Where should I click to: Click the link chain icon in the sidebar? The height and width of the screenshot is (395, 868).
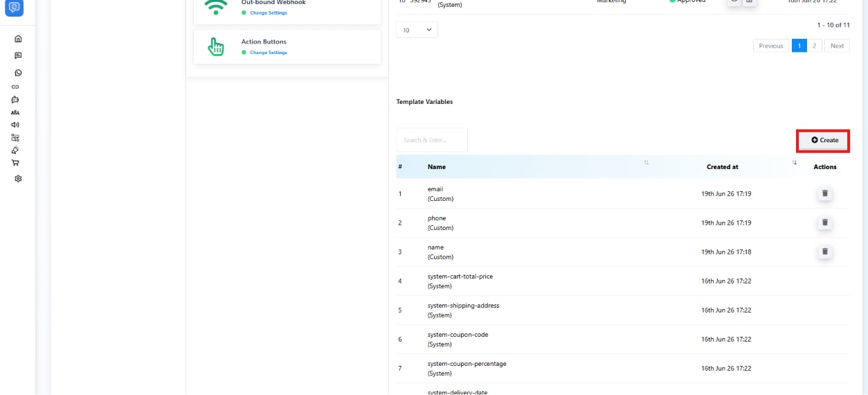tap(15, 87)
